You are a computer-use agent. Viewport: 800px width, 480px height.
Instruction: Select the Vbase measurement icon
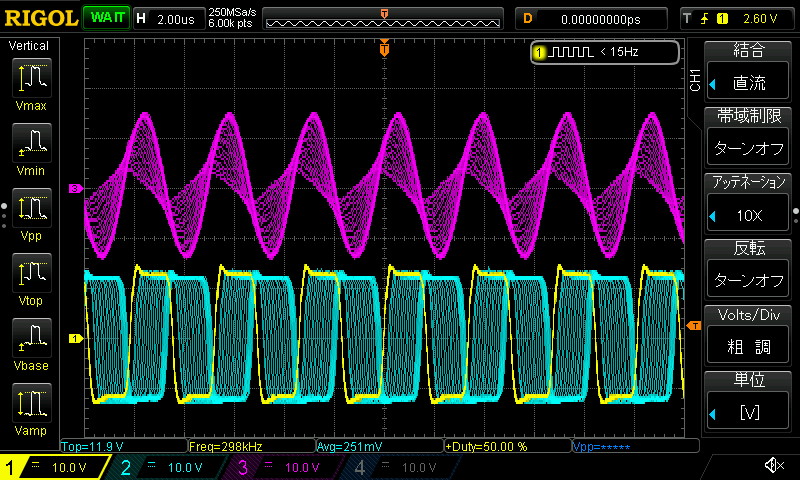point(32,338)
